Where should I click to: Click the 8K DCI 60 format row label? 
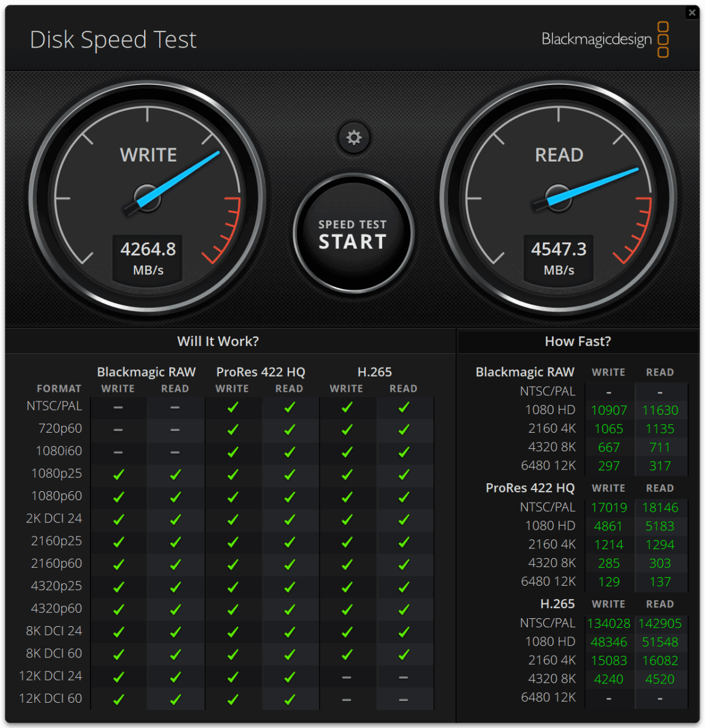pyautogui.click(x=54, y=653)
